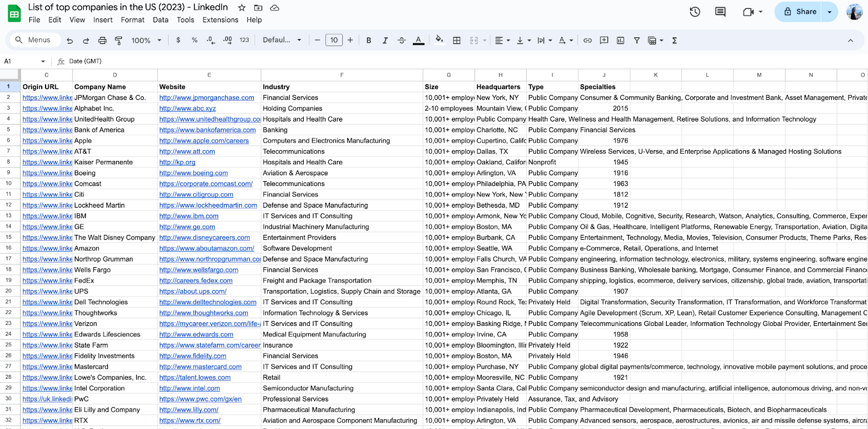The width and height of the screenshot is (868, 429).
Task: Open the Data menu
Action: [x=161, y=20]
